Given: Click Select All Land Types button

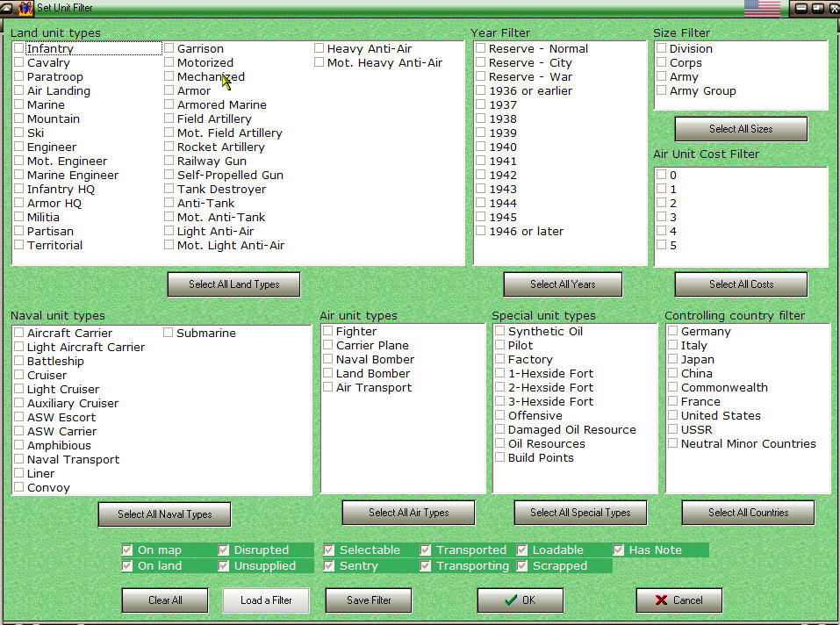Looking at the screenshot, I should coord(234,284).
